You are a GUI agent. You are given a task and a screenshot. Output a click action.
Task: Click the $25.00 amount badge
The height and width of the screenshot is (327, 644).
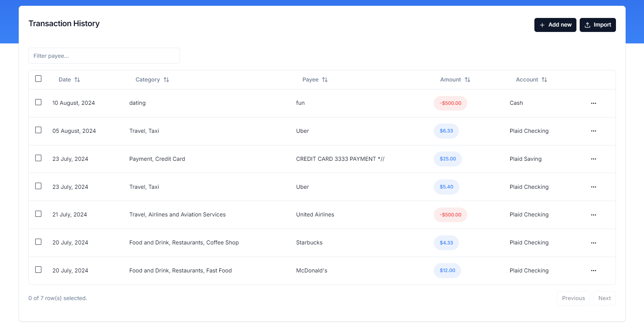(448, 159)
